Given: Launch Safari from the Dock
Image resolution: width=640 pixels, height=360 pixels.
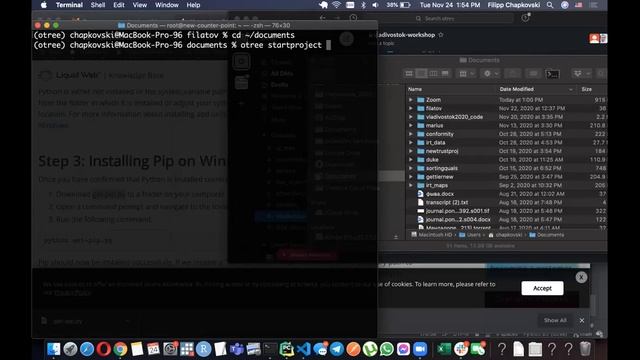Looking at the screenshot, I should (x=87, y=349).
